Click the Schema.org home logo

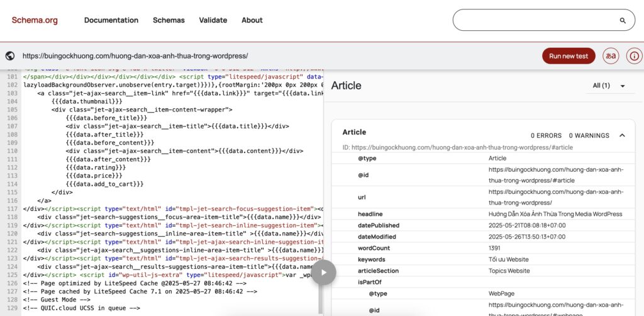[x=35, y=20]
